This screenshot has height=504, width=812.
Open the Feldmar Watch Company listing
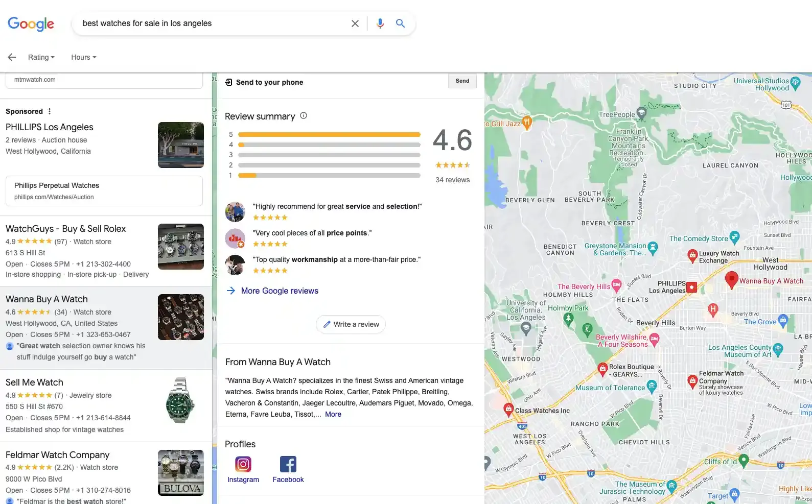coord(57,455)
